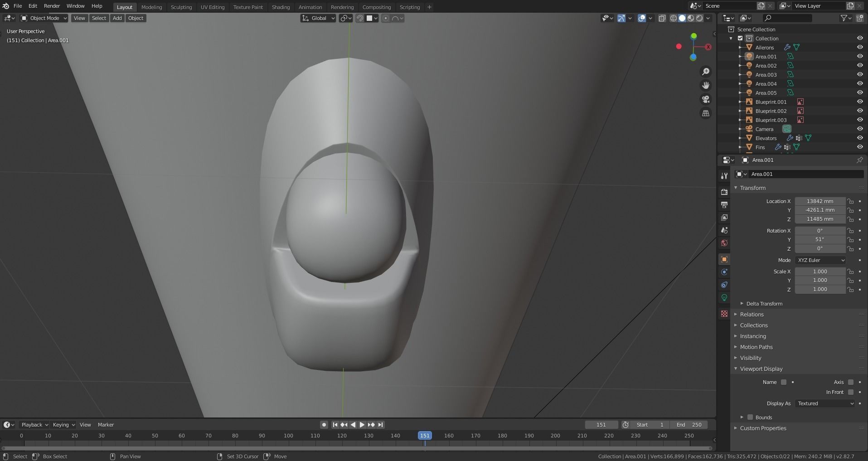868x461 pixels.
Task: Open Texture properties checker icon
Action: (x=724, y=314)
